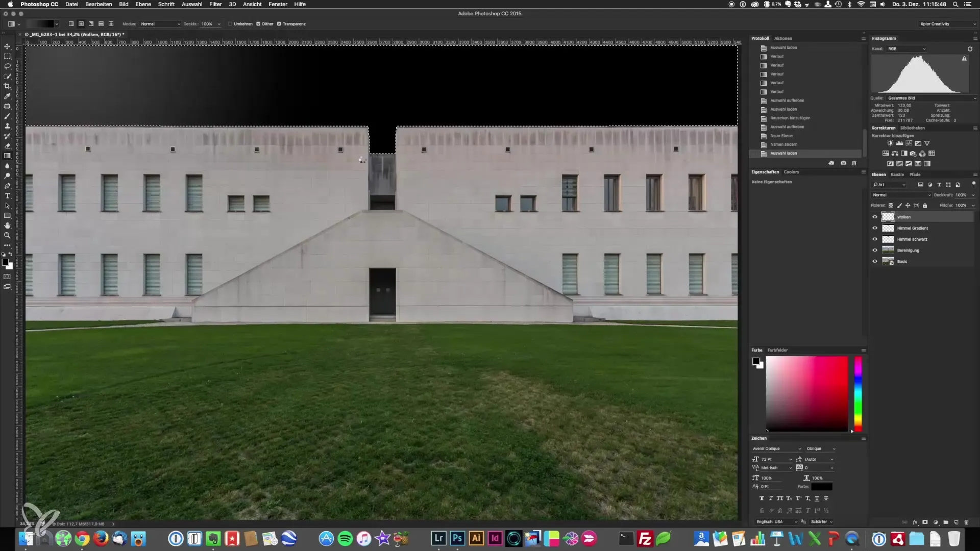Click the Zeichen text color swatch
Image resolution: width=980 pixels, height=551 pixels.
tap(821, 487)
